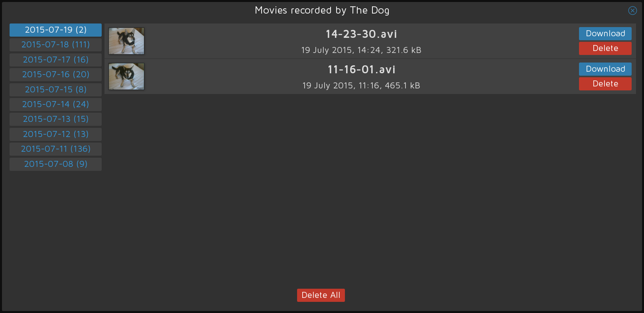The width and height of the screenshot is (644, 313).
Task: Delete the 11-16-01.avi movie
Action: coord(605,84)
